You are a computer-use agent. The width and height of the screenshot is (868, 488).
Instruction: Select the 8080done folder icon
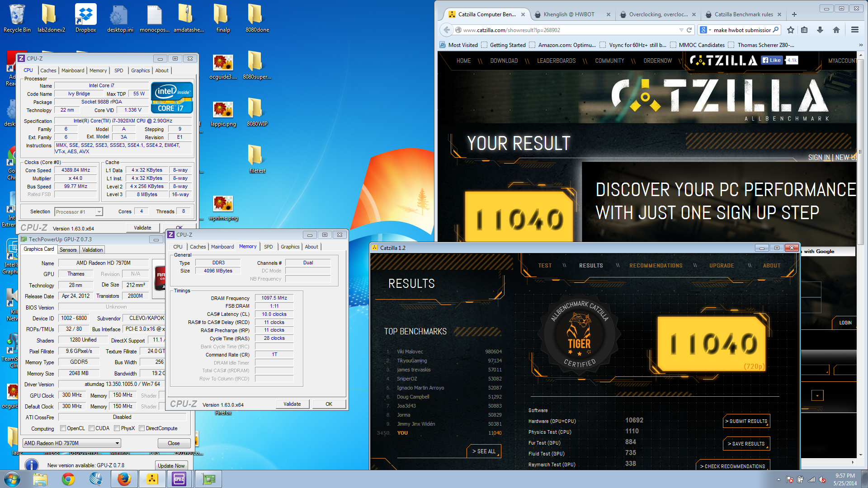(257, 18)
